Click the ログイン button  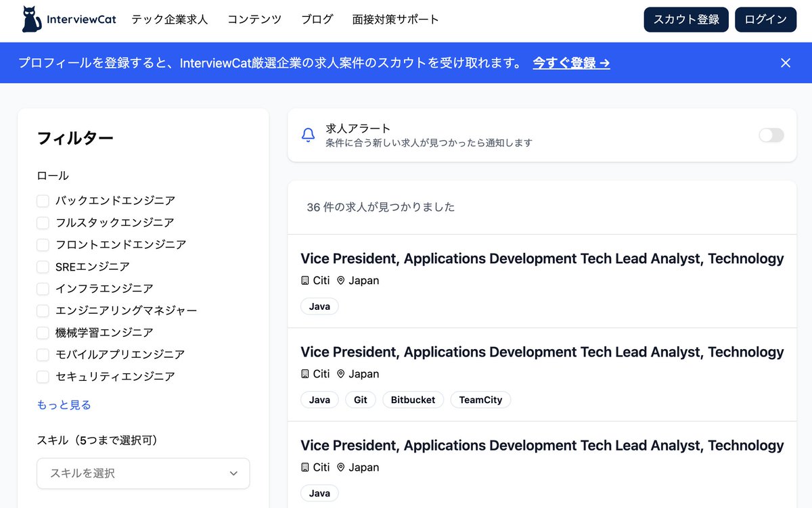click(x=765, y=20)
